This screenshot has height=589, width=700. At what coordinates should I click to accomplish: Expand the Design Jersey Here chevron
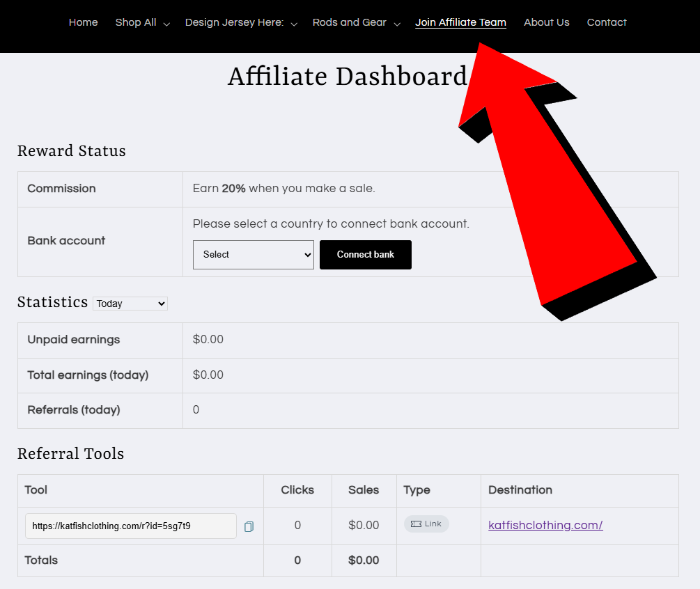click(294, 24)
